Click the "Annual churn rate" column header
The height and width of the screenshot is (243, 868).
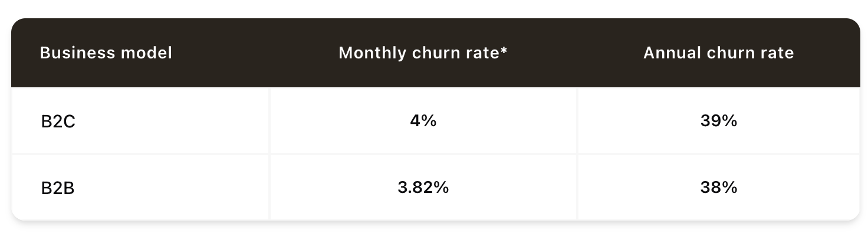pos(718,53)
